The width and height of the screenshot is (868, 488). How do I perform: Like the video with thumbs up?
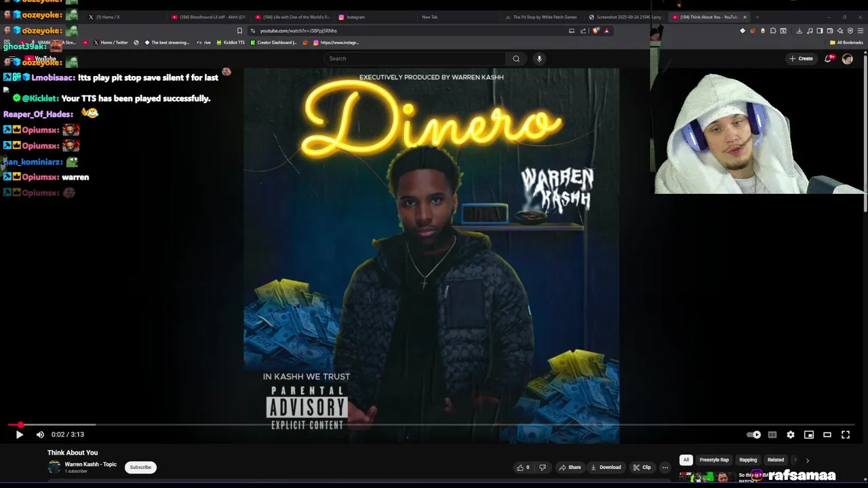click(524, 467)
